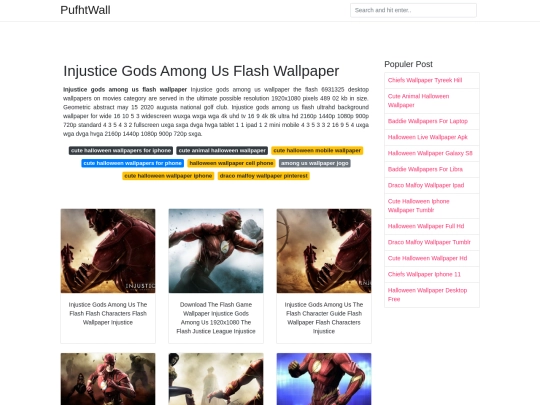Open the blue 'cute halloween wallpapers for phone' tag
The width and height of the screenshot is (540, 405).
(x=133, y=163)
